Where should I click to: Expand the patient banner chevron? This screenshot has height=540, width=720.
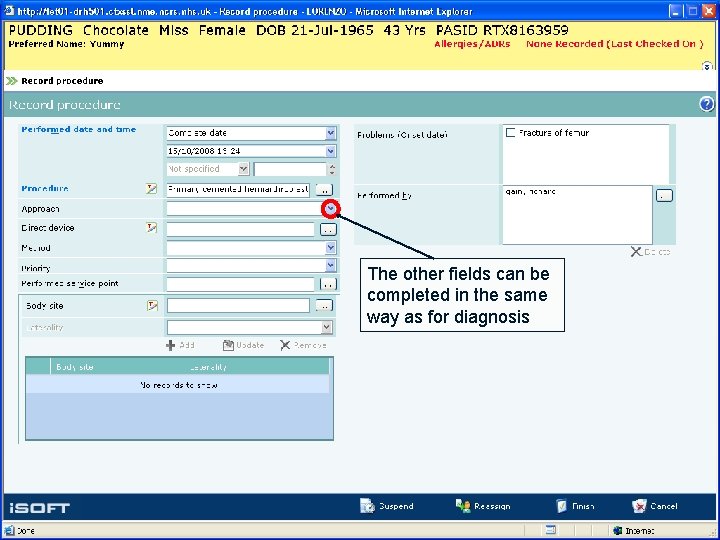click(707, 66)
